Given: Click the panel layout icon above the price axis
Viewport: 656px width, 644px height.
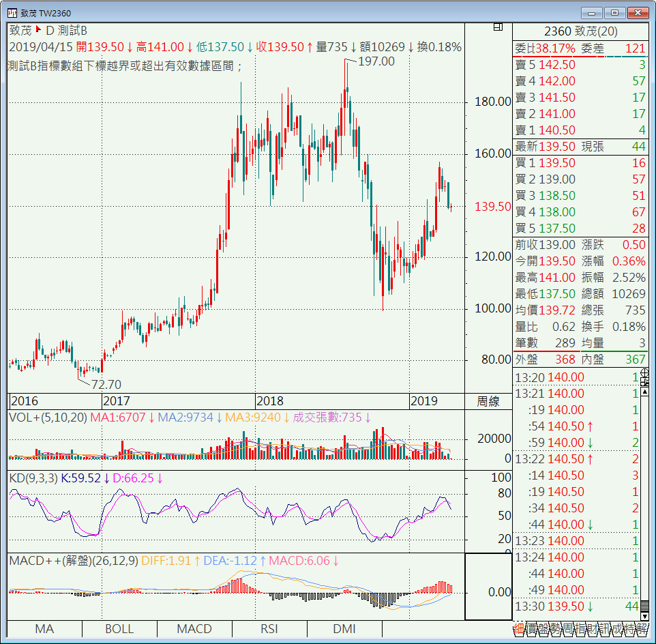Looking at the screenshot, I should point(498,27).
